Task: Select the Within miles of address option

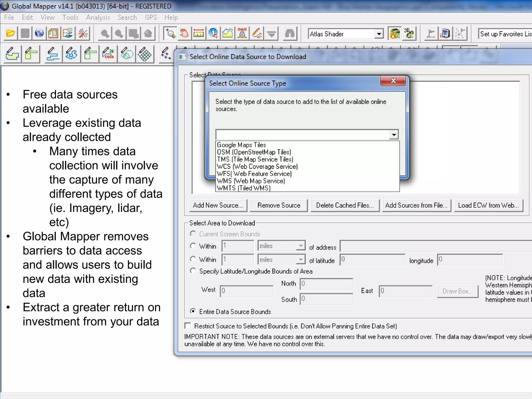Action: pyautogui.click(x=193, y=246)
